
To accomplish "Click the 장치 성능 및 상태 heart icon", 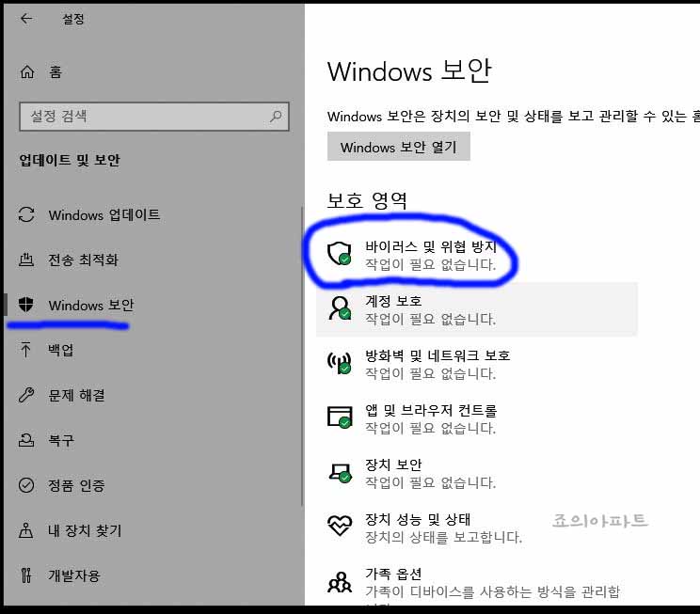I will (x=340, y=526).
